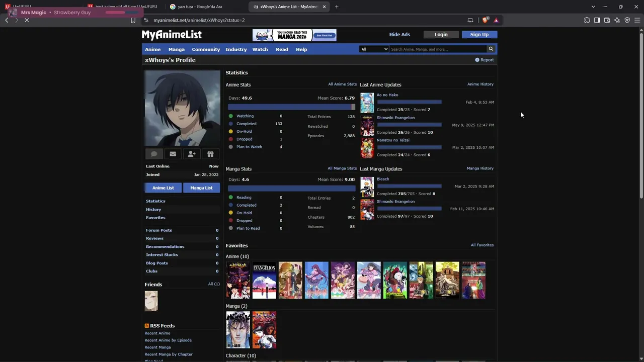The image size is (644, 362).
Task: Bookmark this page with the bookmark icon
Action: pos(133,20)
